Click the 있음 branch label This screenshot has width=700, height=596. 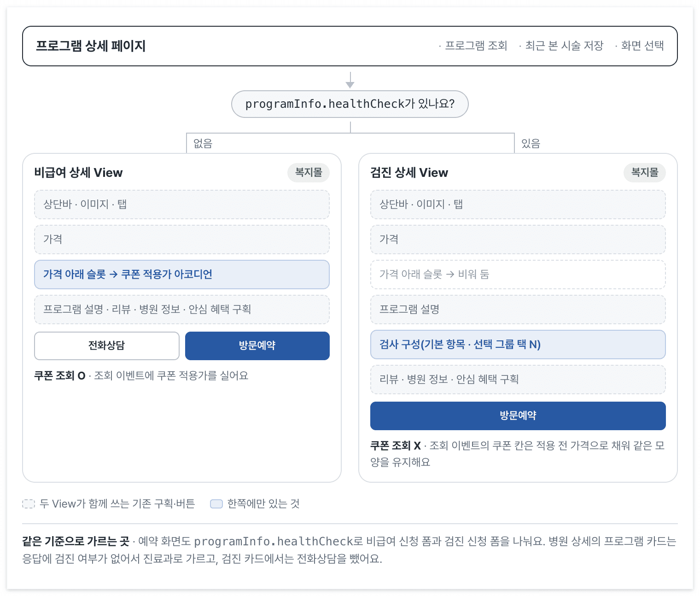[531, 144]
